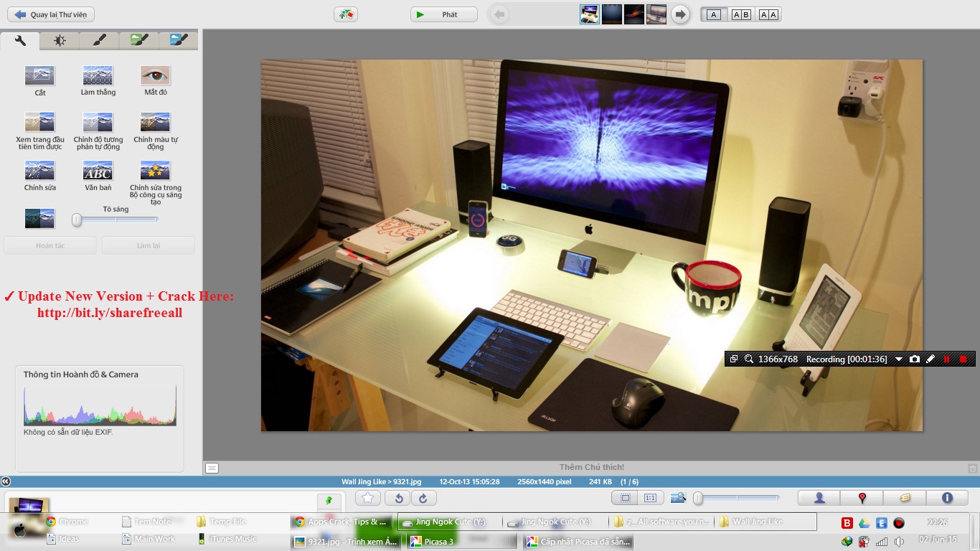This screenshot has width=980, height=551.
Task: Open the Chỉnh sửa retouch tool
Action: coord(40,170)
